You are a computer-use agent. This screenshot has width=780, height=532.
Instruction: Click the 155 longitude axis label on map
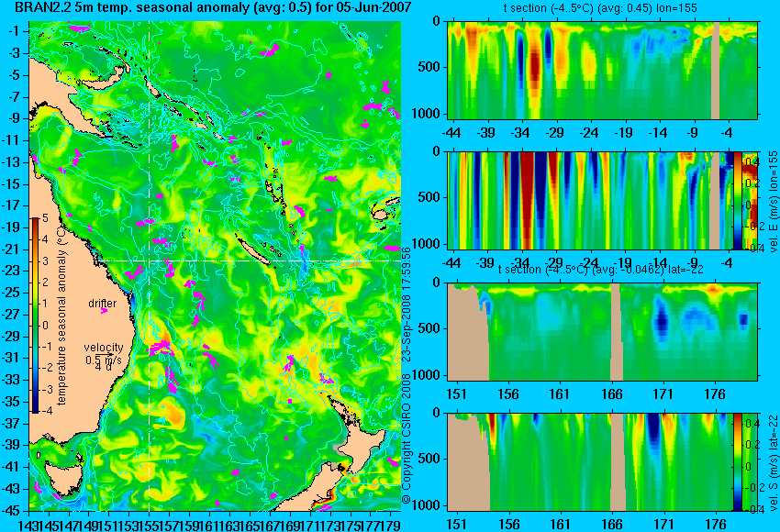pyautogui.click(x=150, y=525)
